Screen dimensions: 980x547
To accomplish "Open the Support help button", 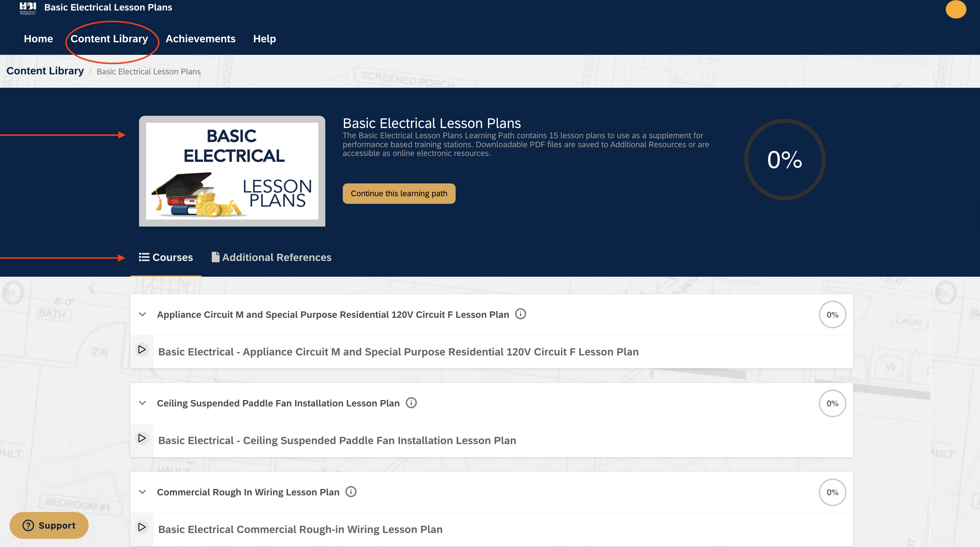I will point(49,525).
